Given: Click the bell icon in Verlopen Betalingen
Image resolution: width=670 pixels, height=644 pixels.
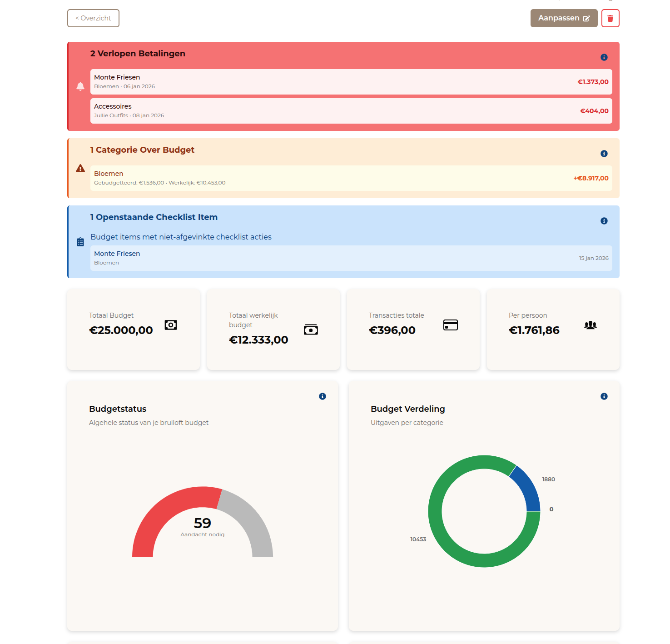Looking at the screenshot, I should pos(80,86).
